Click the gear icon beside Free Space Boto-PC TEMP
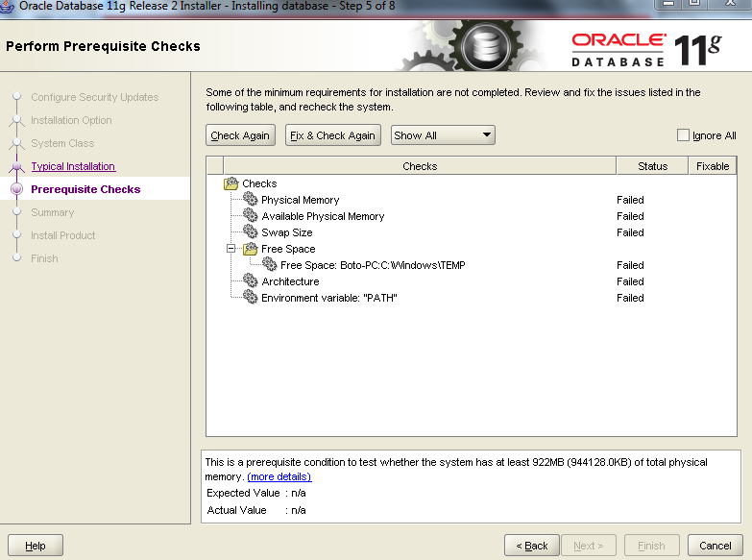 point(270,265)
